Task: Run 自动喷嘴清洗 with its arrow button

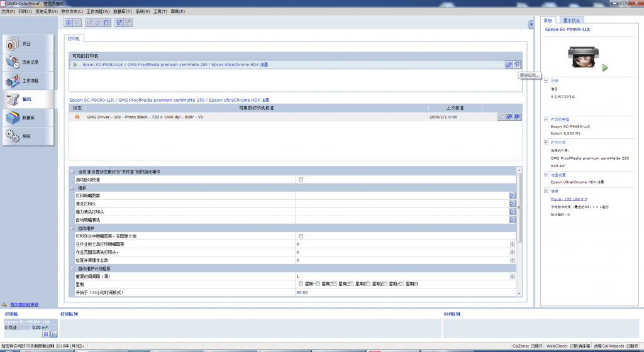Action: tap(512, 220)
